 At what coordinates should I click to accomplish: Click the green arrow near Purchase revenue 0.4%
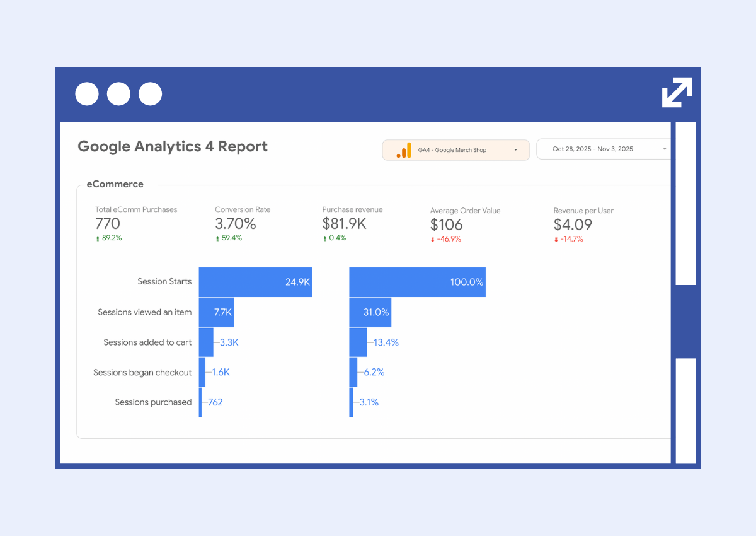click(x=325, y=238)
